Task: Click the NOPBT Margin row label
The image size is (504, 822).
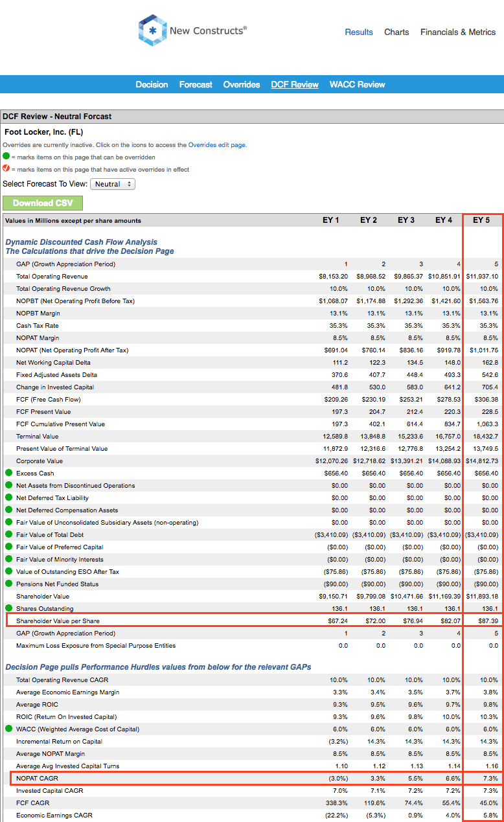Action: coord(38,314)
